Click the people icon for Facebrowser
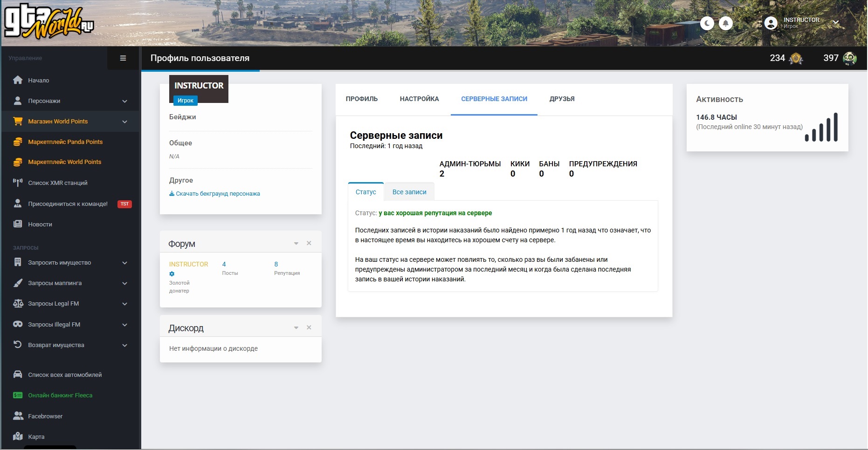The image size is (868, 450). (18, 416)
